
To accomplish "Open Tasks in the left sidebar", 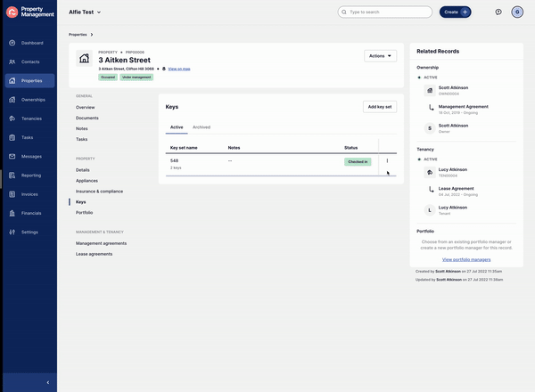I will (29, 138).
